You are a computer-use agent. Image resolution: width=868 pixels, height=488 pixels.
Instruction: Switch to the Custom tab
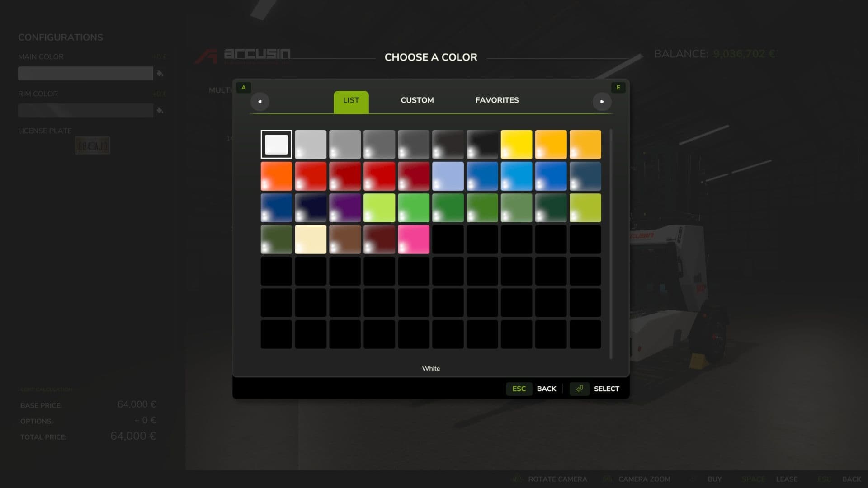pyautogui.click(x=417, y=100)
